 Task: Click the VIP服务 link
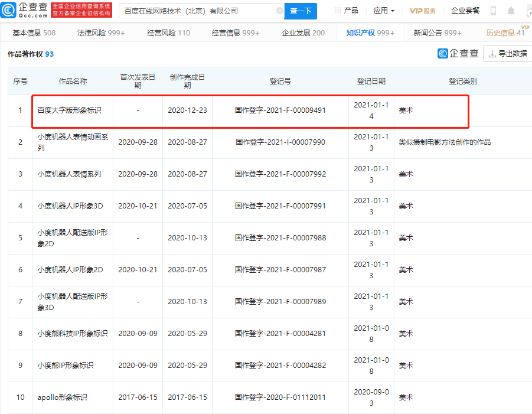tap(423, 10)
